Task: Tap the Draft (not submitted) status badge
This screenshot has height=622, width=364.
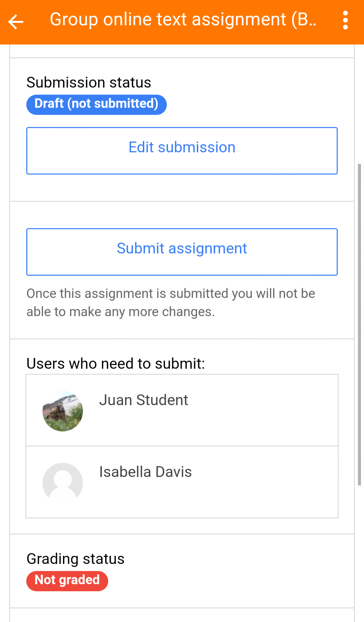Action: [96, 105]
